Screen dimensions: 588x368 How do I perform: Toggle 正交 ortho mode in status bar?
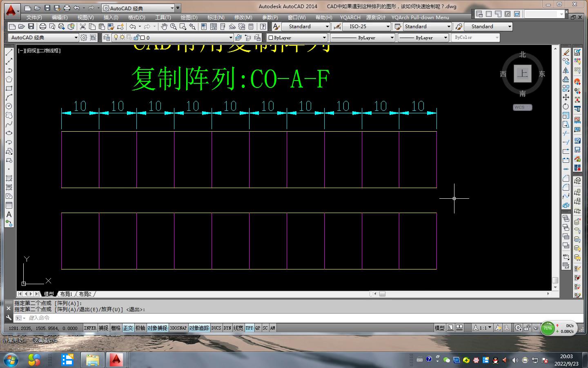[128, 328]
